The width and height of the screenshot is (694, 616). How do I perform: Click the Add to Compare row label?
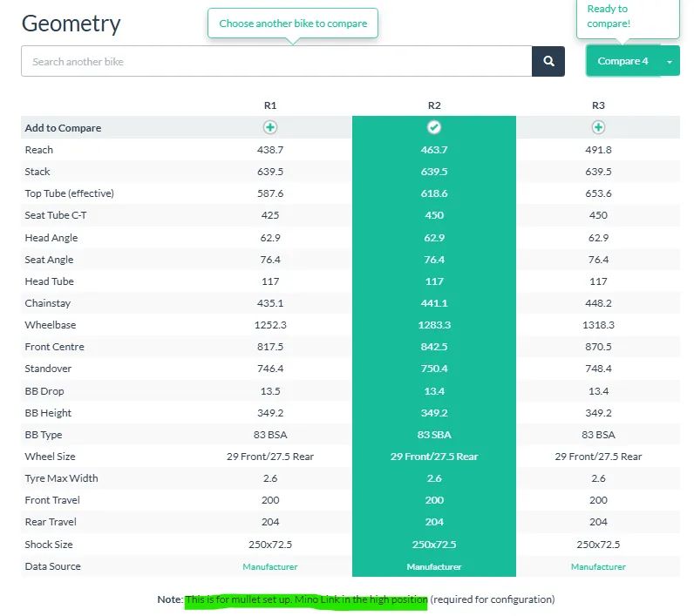63,128
